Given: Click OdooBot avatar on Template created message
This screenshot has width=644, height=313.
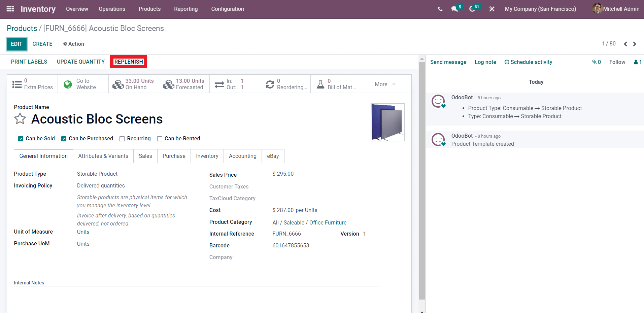Looking at the screenshot, I should [x=438, y=139].
